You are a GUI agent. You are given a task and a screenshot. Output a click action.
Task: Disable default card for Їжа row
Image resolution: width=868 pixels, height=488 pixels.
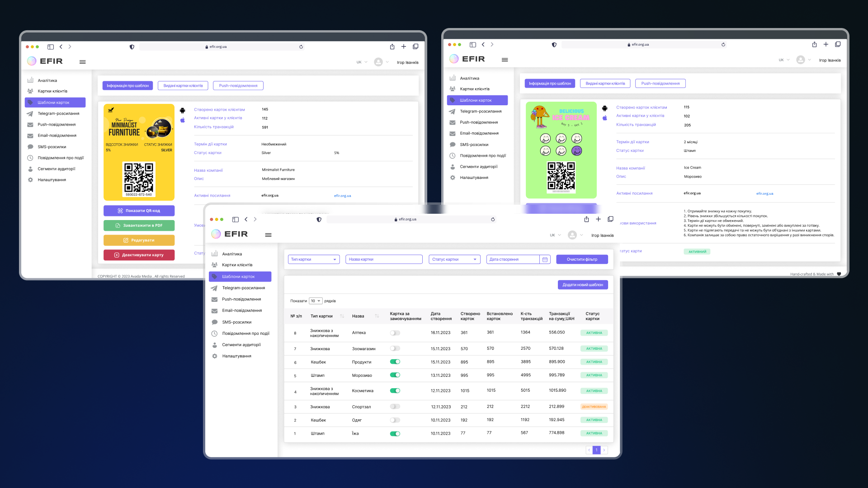click(395, 434)
